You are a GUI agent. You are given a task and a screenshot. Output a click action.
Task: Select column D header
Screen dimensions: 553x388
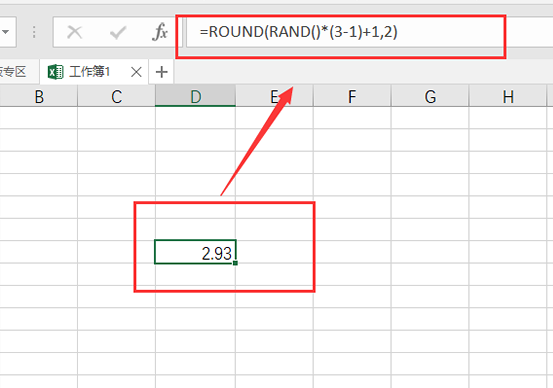point(195,96)
